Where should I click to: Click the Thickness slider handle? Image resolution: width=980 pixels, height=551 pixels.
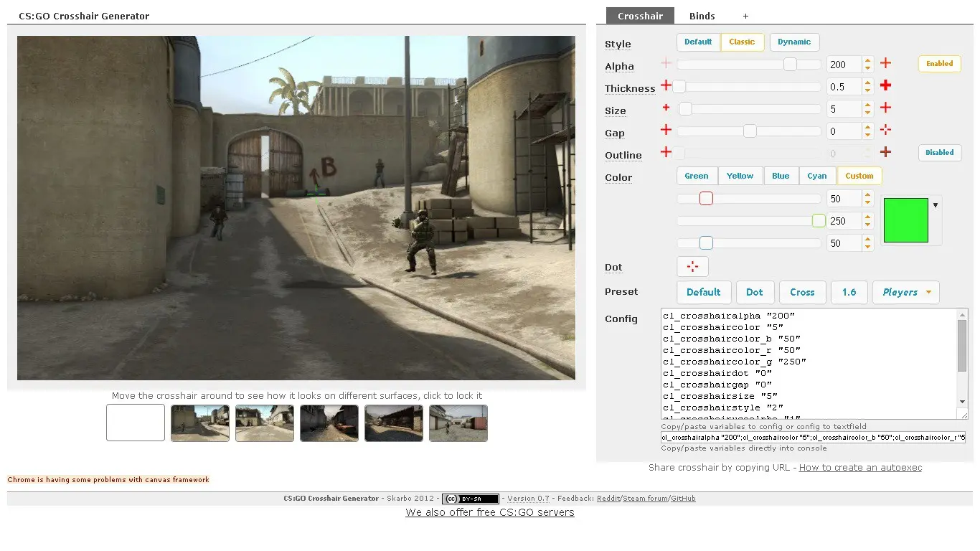679,87
